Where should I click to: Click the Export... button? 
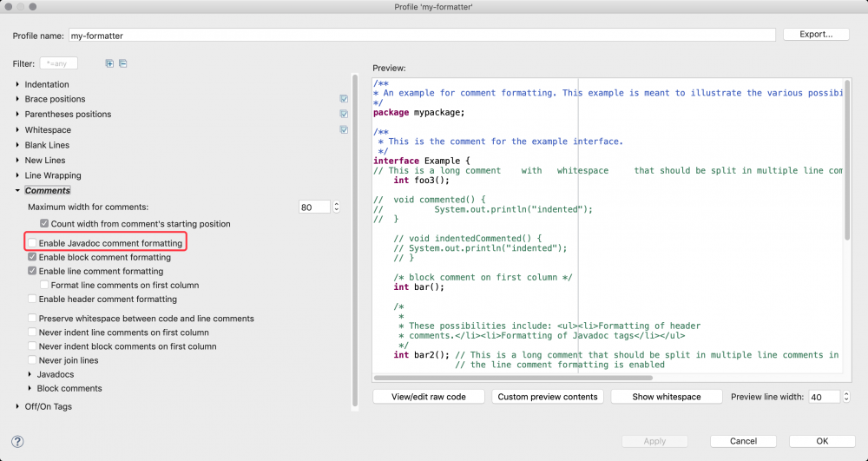pos(815,35)
